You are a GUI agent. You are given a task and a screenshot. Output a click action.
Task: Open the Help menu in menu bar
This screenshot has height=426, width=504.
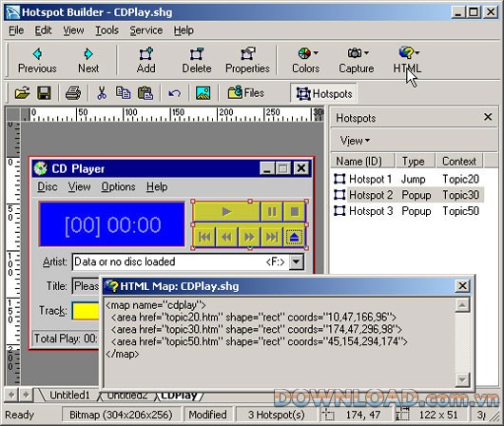pyautogui.click(x=184, y=30)
